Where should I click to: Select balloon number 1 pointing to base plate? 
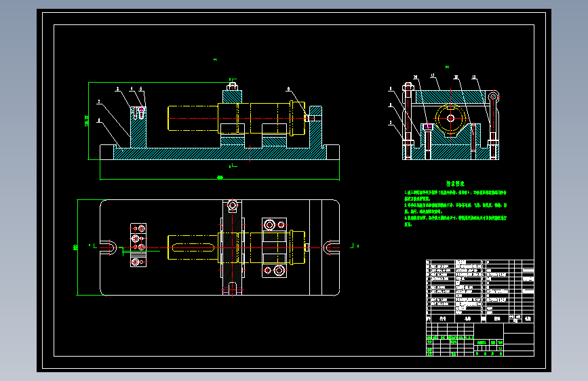[99, 121]
